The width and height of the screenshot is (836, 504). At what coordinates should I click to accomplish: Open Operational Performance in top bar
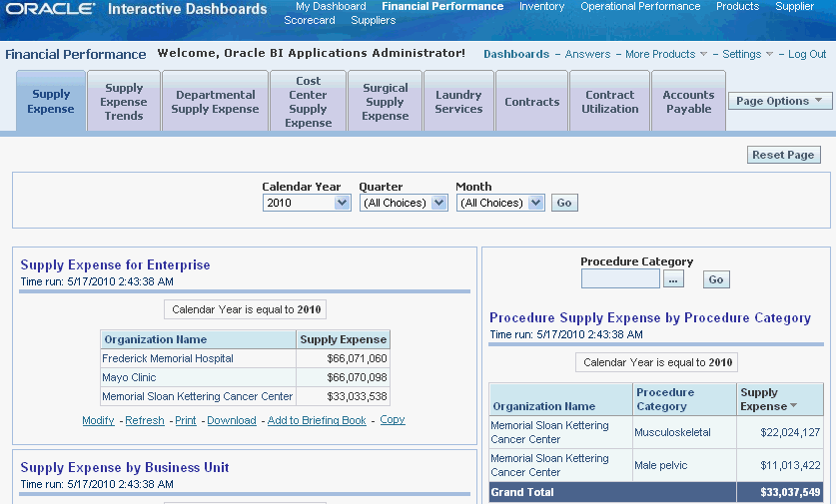[x=640, y=6]
